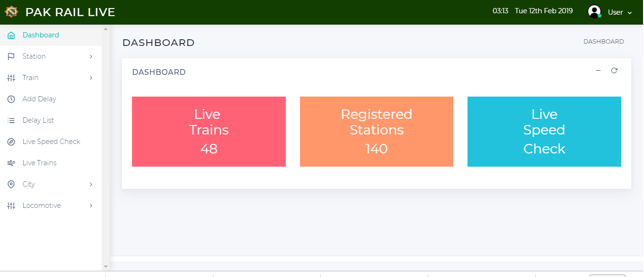Click the Add Delay clock icon

[11, 99]
